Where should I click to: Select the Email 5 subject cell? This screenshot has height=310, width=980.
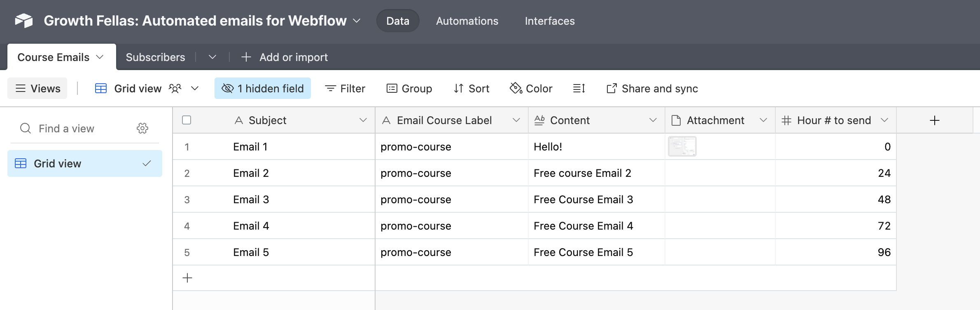[274, 252]
